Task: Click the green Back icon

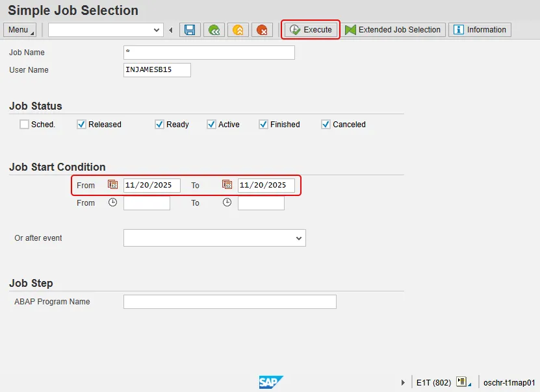Action: (214, 30)
